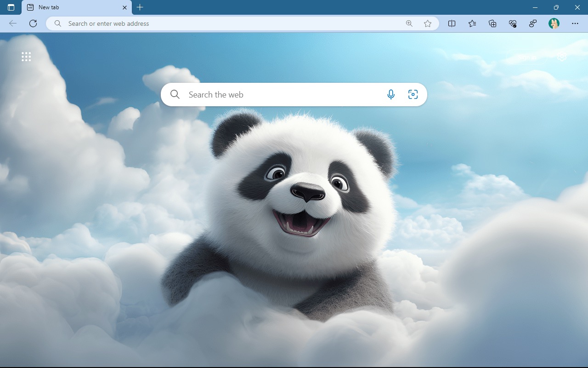Start voice search with the microphone
588x368 pixels.
point(391,94)
